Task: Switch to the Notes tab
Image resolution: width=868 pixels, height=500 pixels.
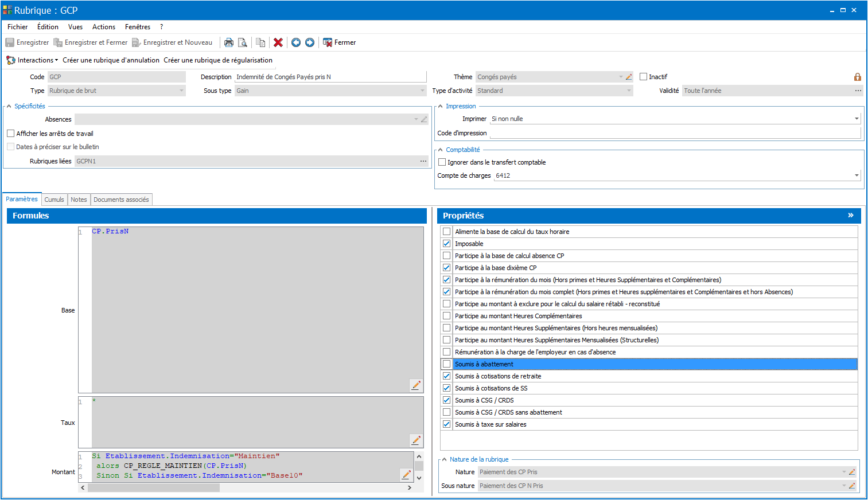Action: (79, 200)
